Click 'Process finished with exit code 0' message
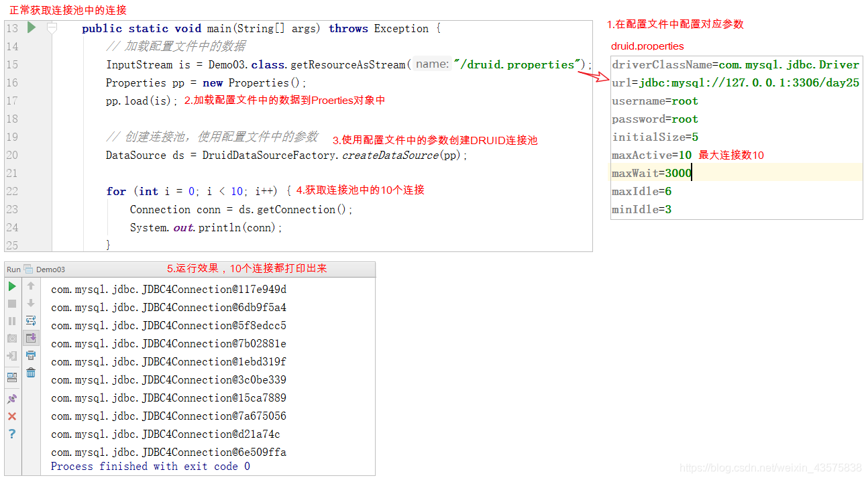 point(150,466)
